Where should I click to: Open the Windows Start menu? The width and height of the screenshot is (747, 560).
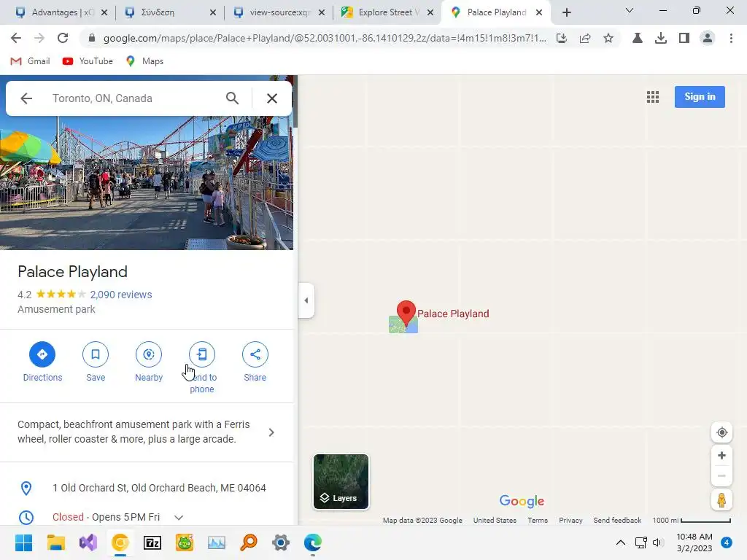tap(24, 542)
